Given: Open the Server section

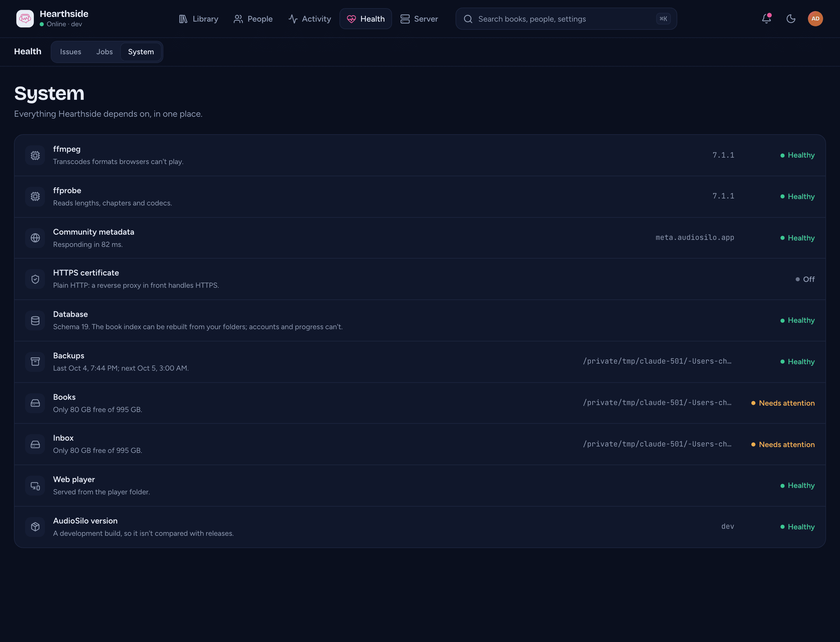Looking at the screenshot, I should pyautogui.click(x=419, y=19).
